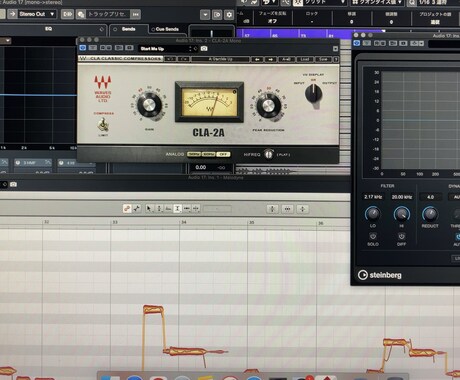Open Waves preset A: Start Me Up menu
This screenshot has width=460, height=380.
click(220, 59)
